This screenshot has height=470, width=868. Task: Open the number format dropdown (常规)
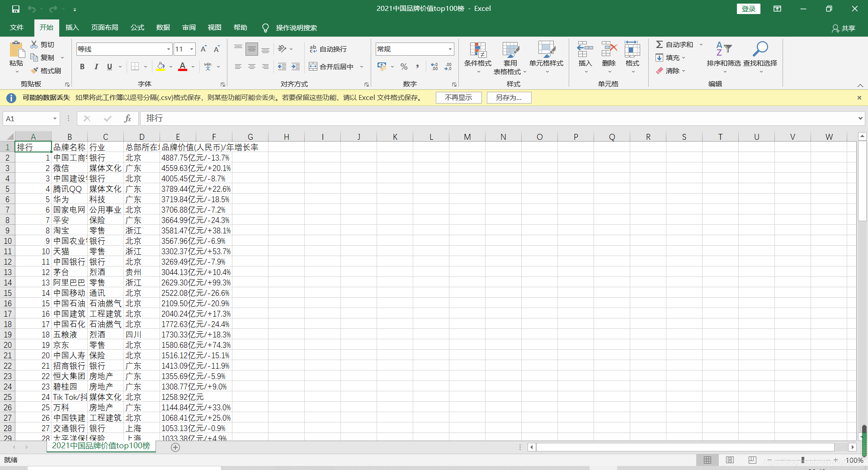[x=450, y=49]
